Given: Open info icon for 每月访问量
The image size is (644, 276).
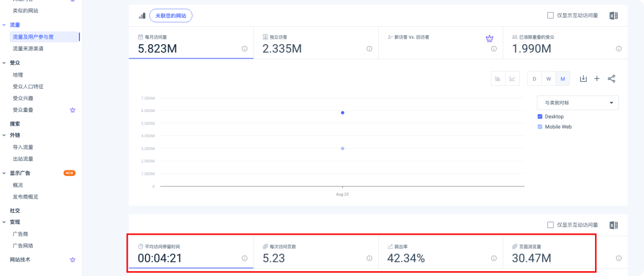Looking at the screenshot, I should click(x=245, y=48).
